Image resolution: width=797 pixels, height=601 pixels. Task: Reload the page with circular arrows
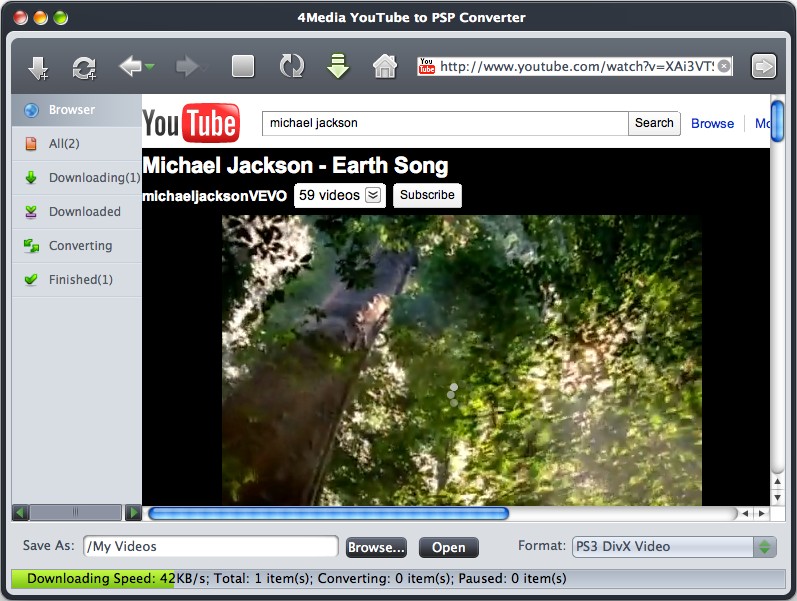click(292, 67)
